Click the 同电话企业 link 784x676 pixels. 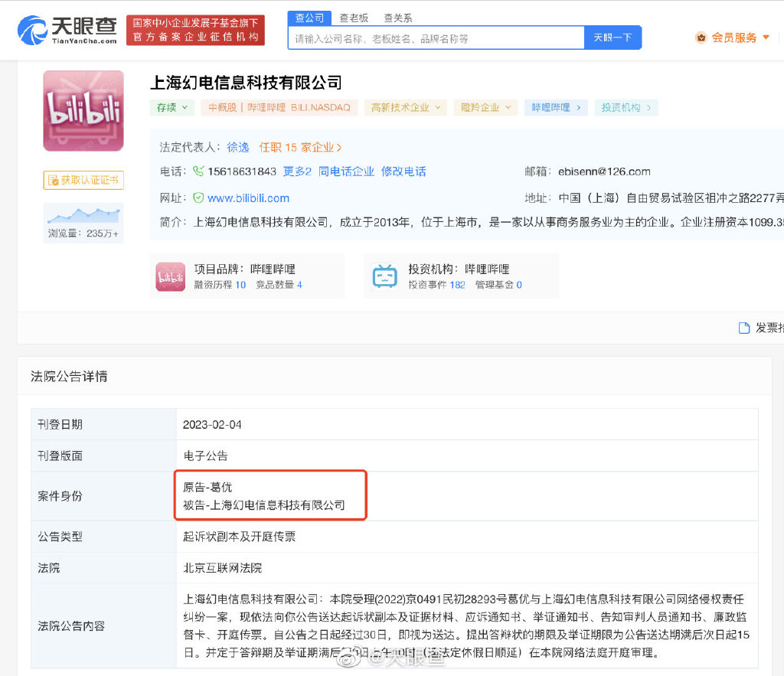click(x=347, y=171)
